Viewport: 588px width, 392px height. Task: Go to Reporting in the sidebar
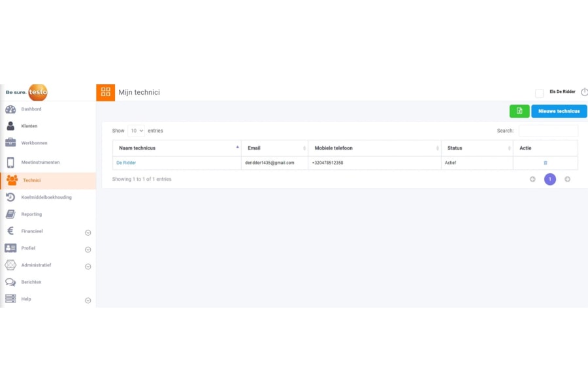tap(31, 214)
